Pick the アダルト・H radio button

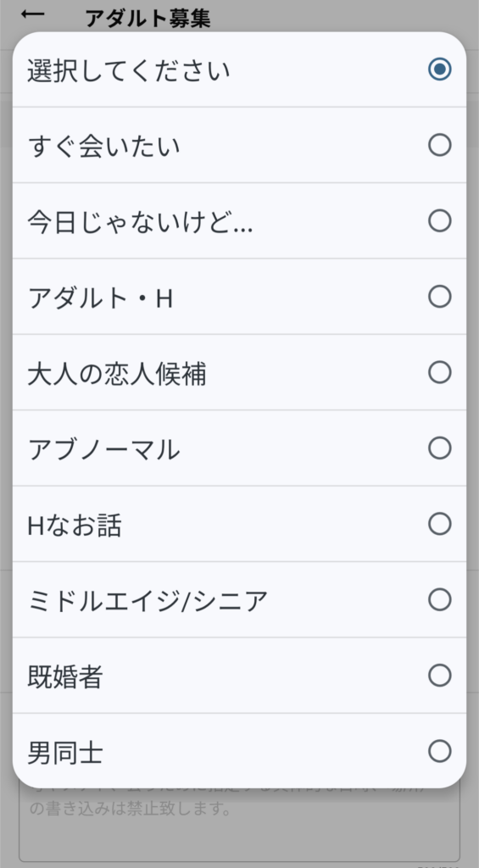pos(440,297)
